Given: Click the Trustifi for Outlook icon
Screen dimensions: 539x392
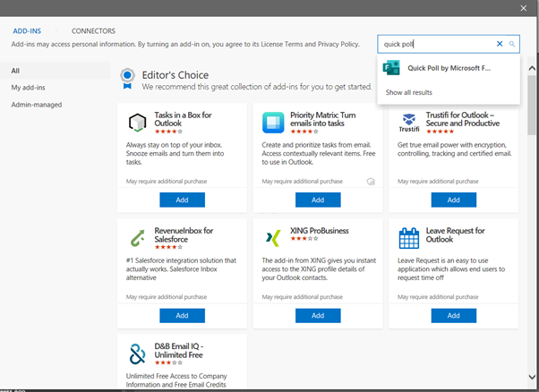Looking at the screenshot, I should tap(408, 124).
